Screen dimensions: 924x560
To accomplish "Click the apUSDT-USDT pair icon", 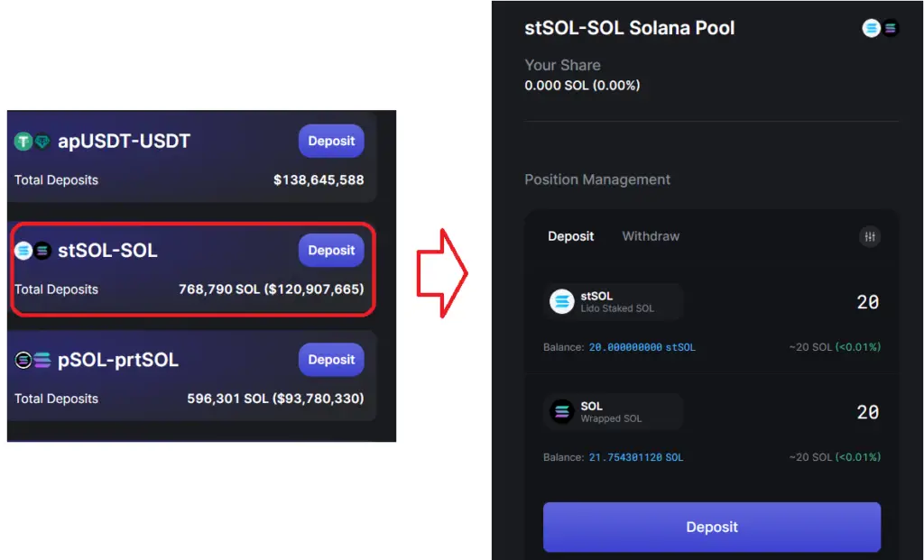I will point(32,142).
